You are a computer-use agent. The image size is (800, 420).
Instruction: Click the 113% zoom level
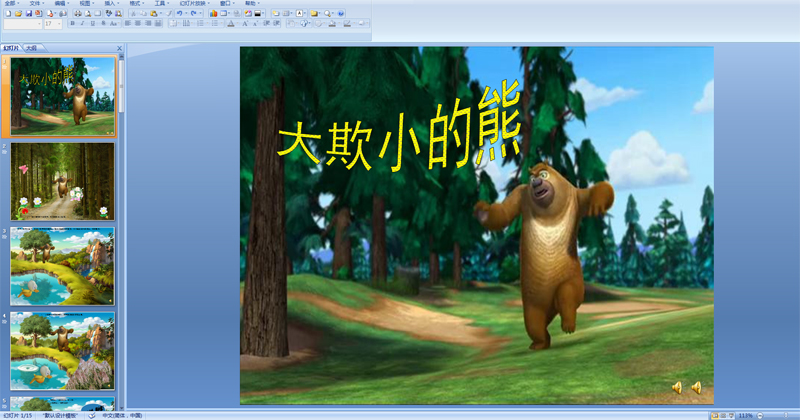point(745,416)
